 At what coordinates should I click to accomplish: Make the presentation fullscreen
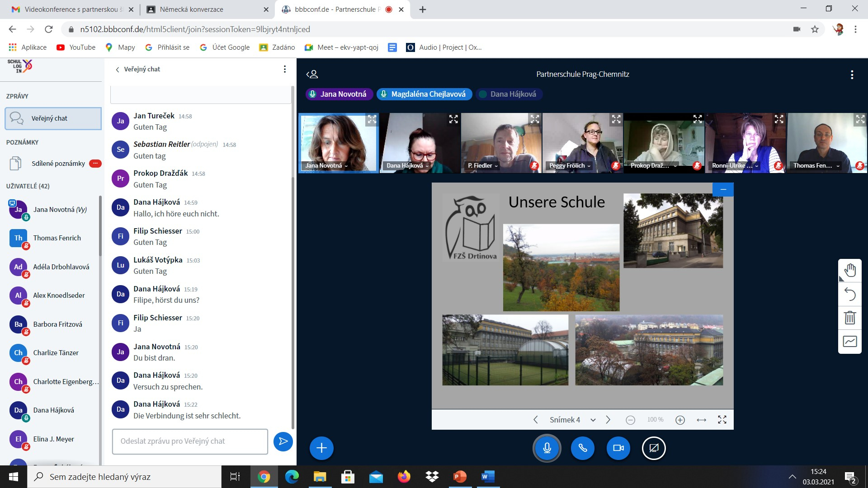tap(722, 420)
